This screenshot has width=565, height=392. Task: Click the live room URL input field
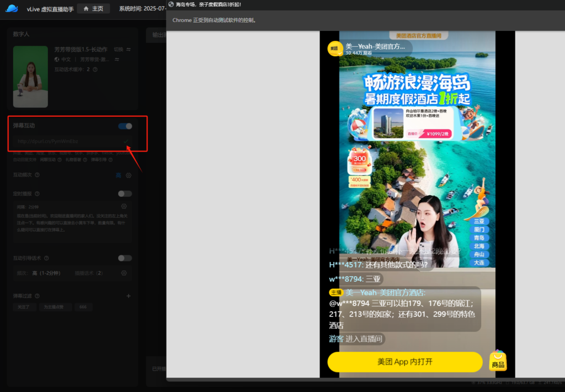click(66, 142)
